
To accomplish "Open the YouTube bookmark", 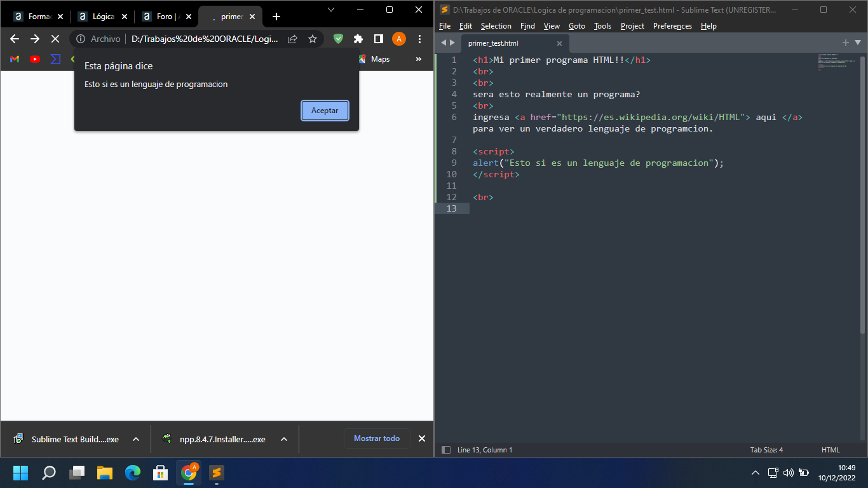I will [35, 59].
